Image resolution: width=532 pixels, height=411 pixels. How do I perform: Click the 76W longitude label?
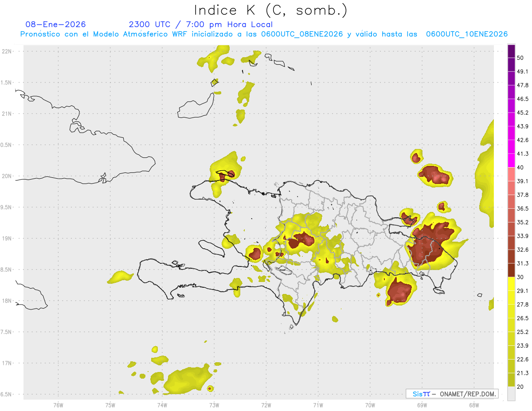click(58, 405)
